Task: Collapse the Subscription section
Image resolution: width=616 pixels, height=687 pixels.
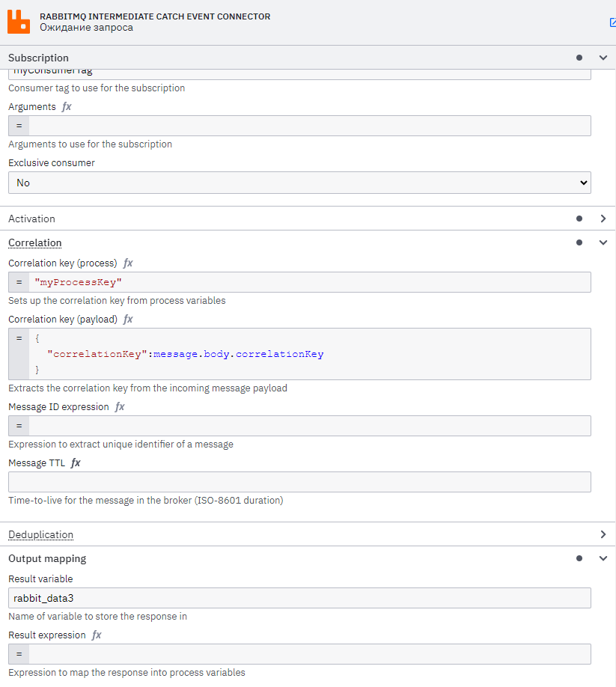Action: tap(603, 58)
